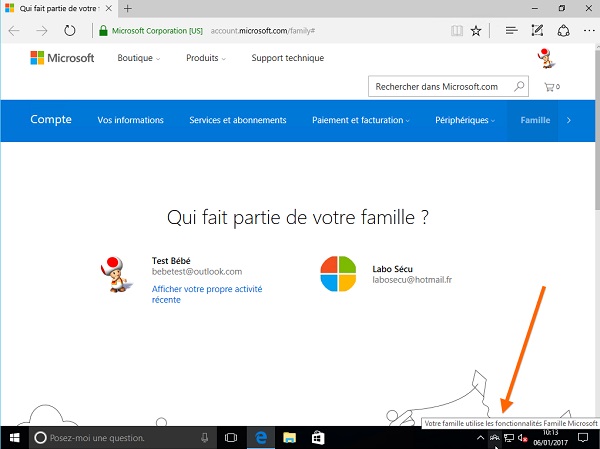Click Cortana 'Posez-moi une question' search box
This screenshot has height=449, width=600.
point(122,438)
